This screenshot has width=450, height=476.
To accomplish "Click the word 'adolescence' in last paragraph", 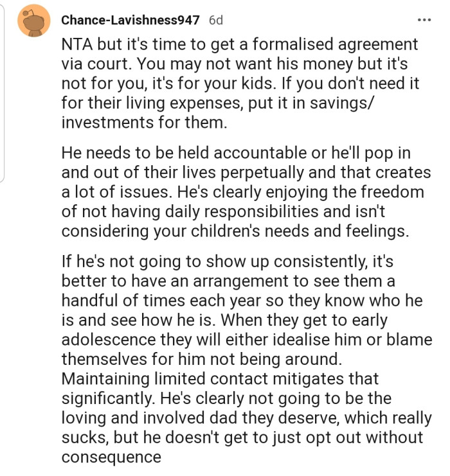I will point(109,340).
